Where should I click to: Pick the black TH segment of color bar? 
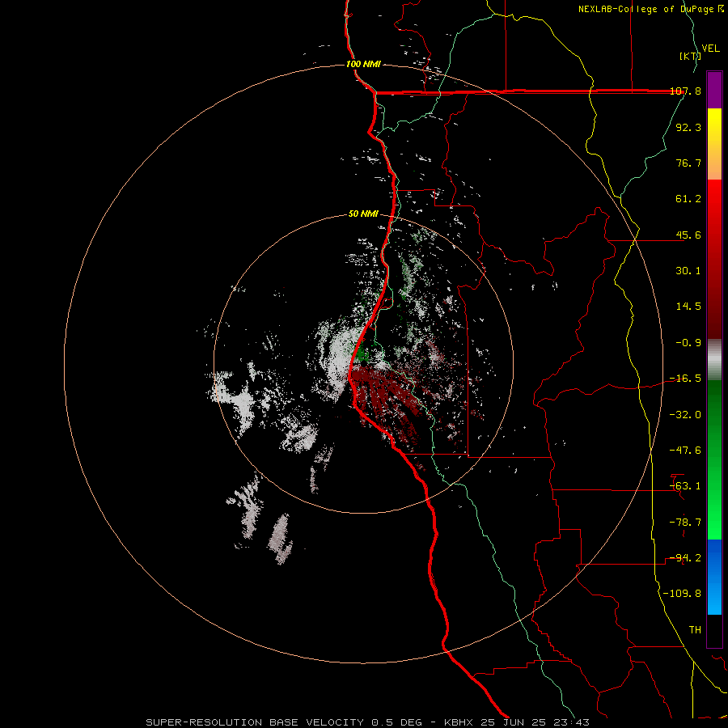714,631
